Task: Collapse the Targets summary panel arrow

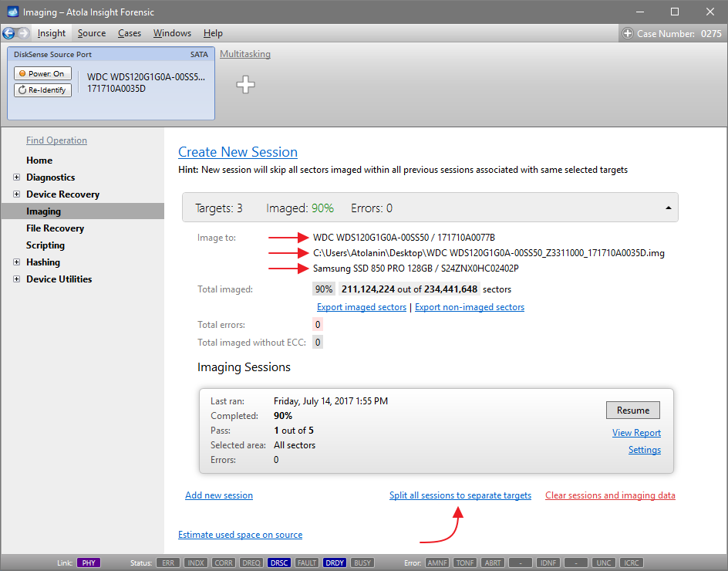Action: pos(666,208)
